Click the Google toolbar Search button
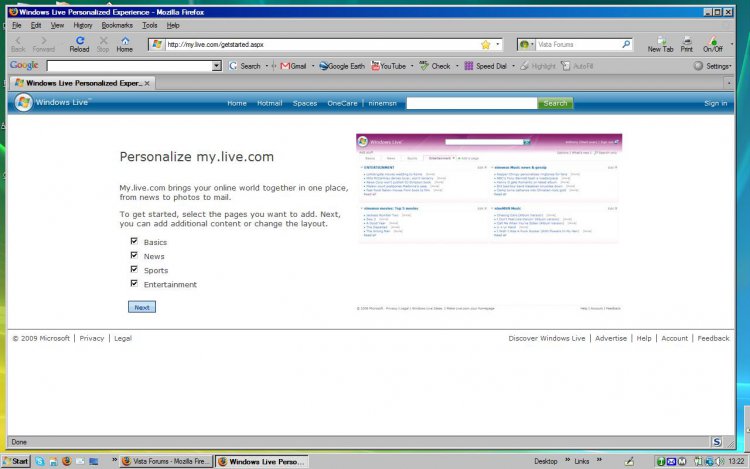Viewport: 750px width, 469px height. (244, 66)
